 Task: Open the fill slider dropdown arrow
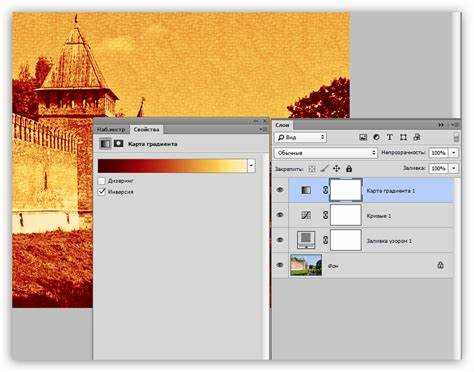pos(453,168)
